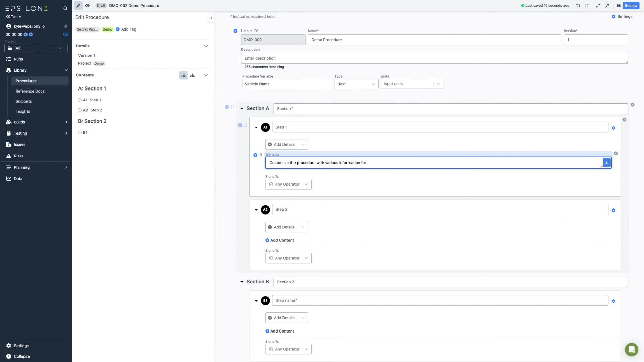Open step A1 Any Operator signoff dropdown
This screenshot has width=644, height=362.
pos(288,184)
